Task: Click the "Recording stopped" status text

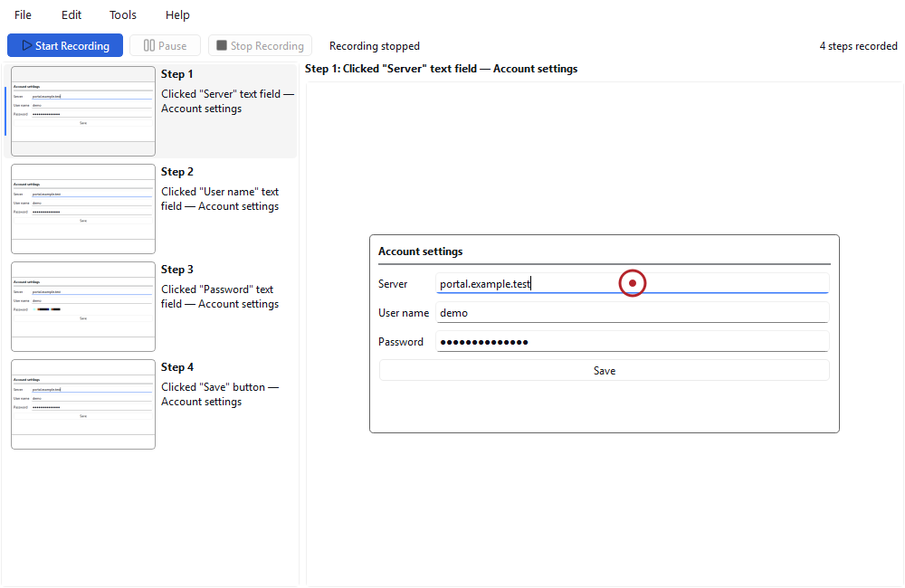Action: 375,46
